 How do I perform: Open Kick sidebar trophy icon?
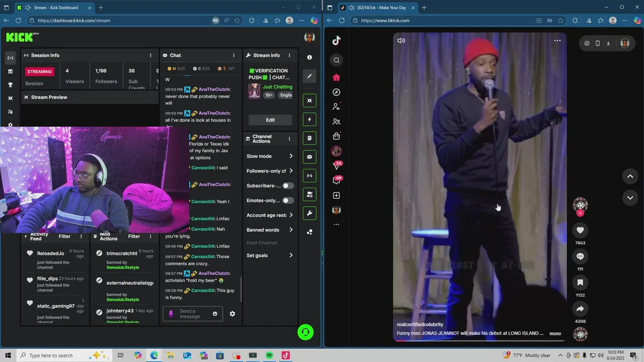(x=10, y=85)
